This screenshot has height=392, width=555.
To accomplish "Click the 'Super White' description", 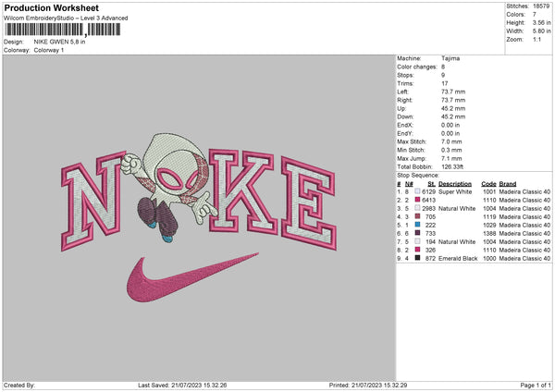I will [455, 191].
